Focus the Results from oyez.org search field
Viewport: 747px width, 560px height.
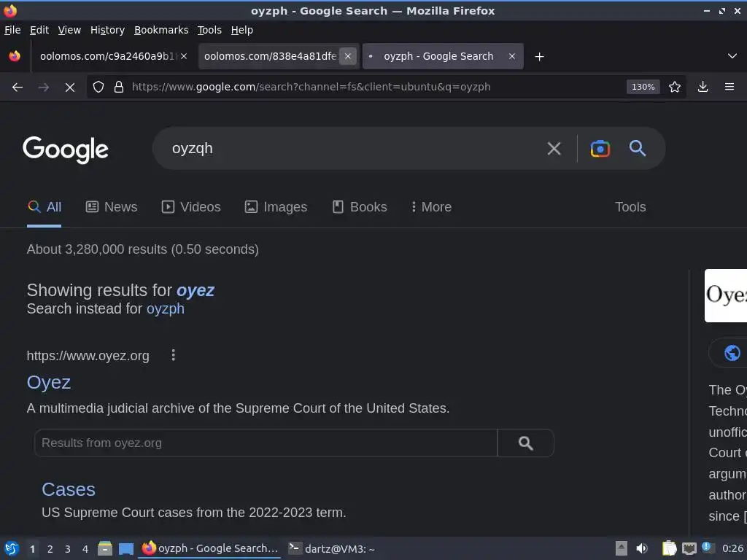click(266, 443)
